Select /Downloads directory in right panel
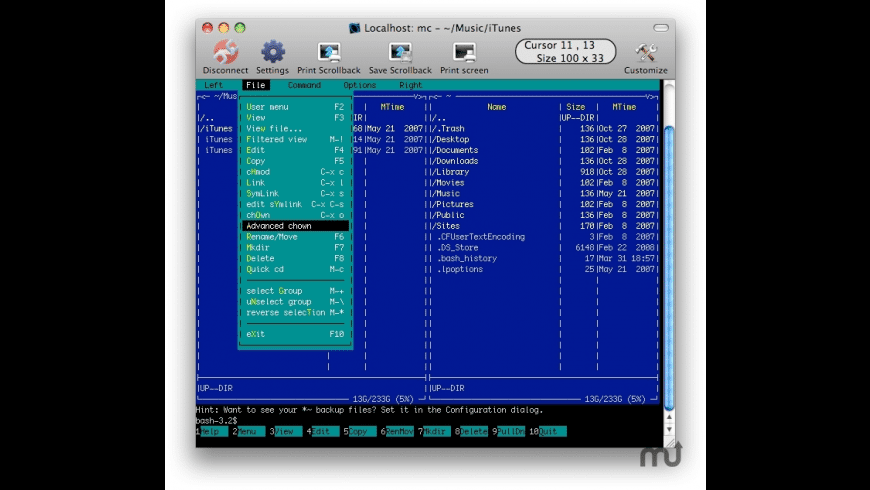This screenshot has height=490, width=870. point(544,161)
